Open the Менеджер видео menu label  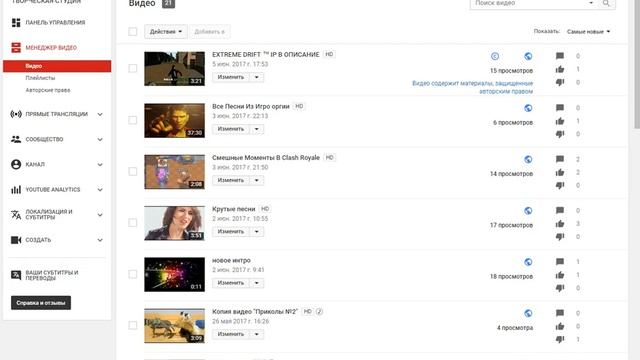coord(51,48)
